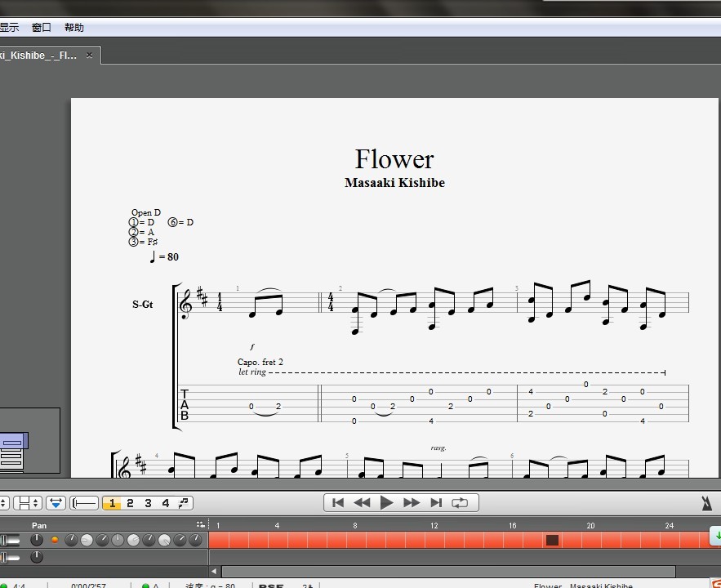
Task: Click the blue page thumbnail in navigator
Action: coord(14,441)
